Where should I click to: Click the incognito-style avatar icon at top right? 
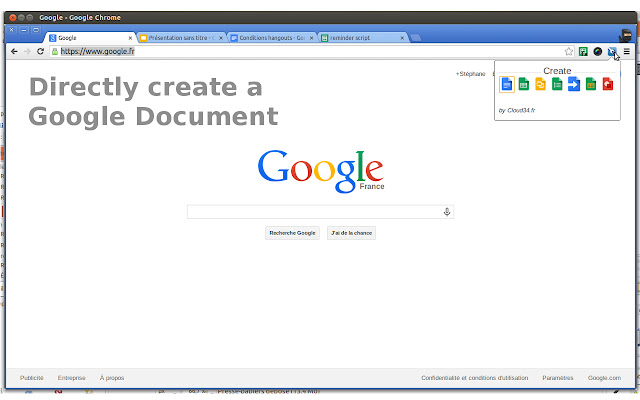point(625,36)
